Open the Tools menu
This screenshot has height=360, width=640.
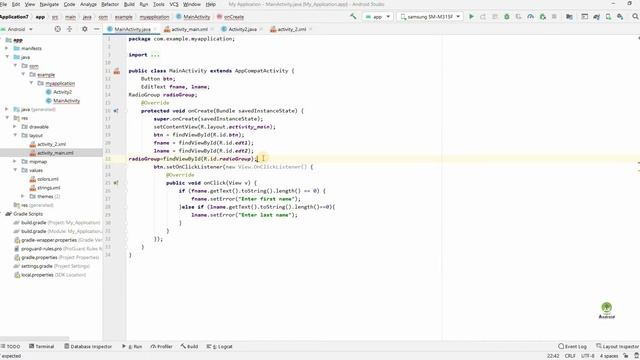[x=158, y=4]
